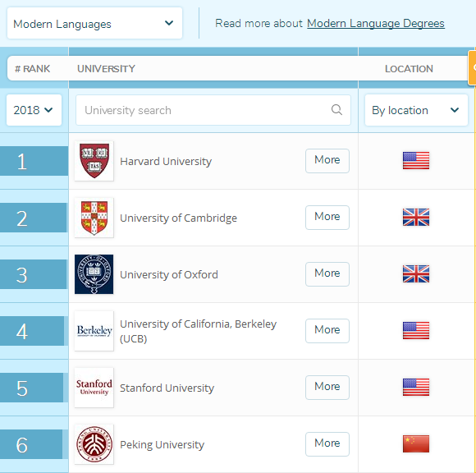This screenshot has width=476, height=473.
Task: Click the Stanford University logo
Action: [x=94, y=388]
